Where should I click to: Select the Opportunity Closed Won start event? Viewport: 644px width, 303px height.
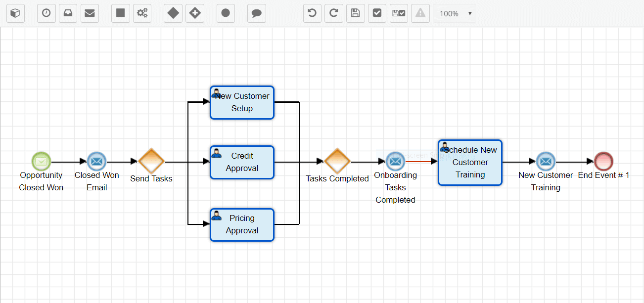[41, 161]
